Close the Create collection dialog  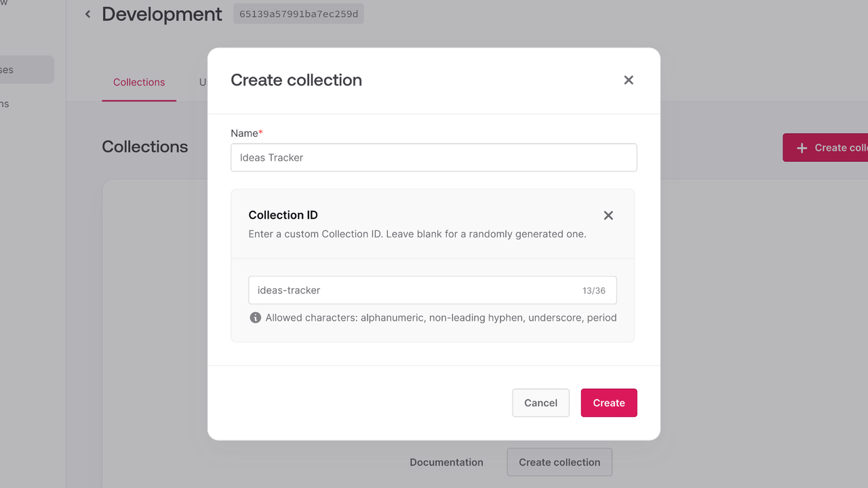tap(629, 80)
